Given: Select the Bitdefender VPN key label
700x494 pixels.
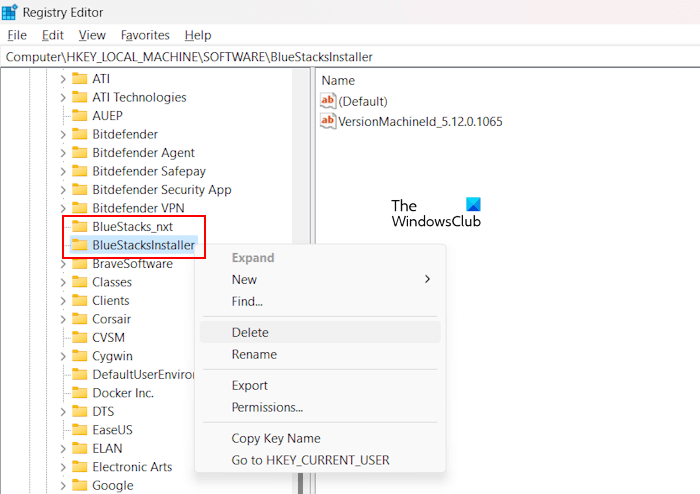Looking at the screenshot, I should pyautogui.click(x=138, y=208).
